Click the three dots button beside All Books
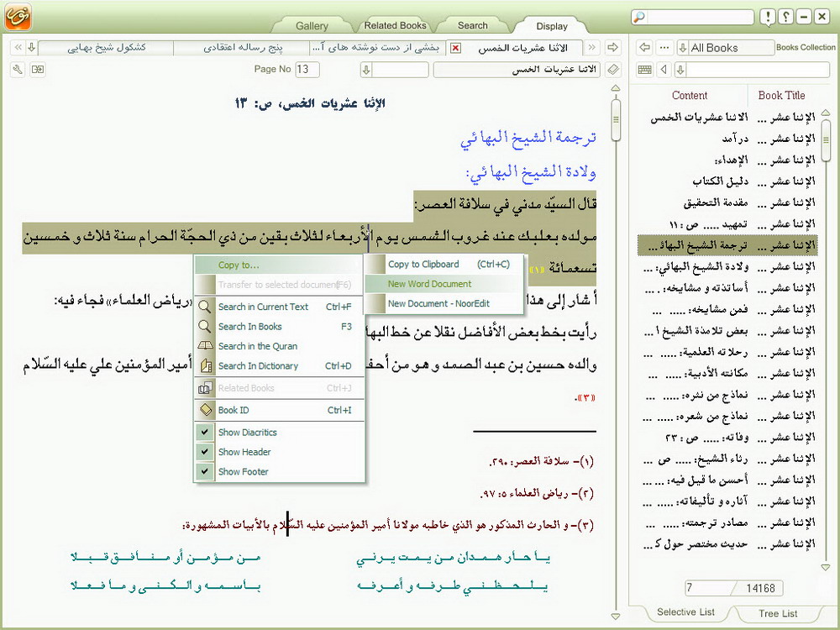The width and height of the screenshot is (840, 630). tap(664, 48)
